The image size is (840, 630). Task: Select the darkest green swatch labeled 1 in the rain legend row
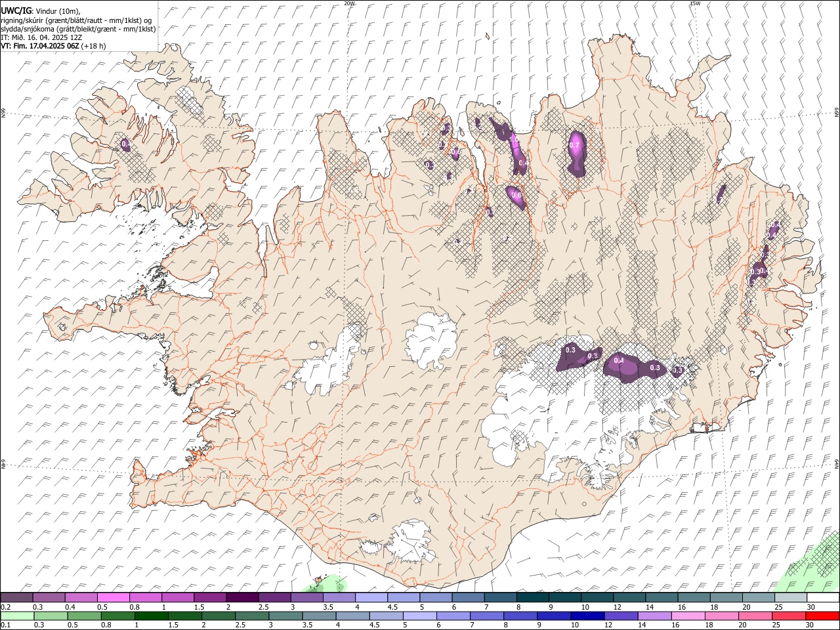(152, 616)
